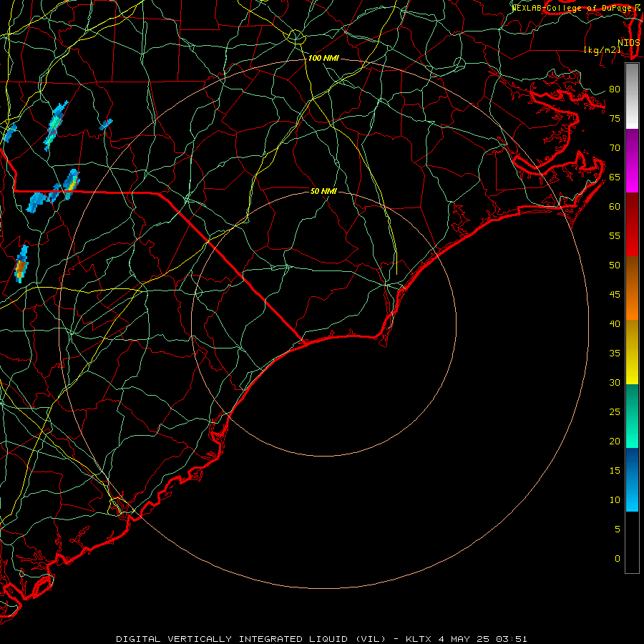
Task: Click the scale value "20"
Action: [615, 441]
